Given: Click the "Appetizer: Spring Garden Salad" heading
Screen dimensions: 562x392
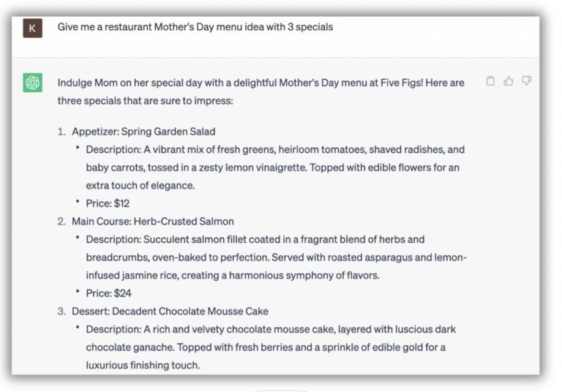Looking at the screenshot, I should pyautogui.click(x=143, y=132).
